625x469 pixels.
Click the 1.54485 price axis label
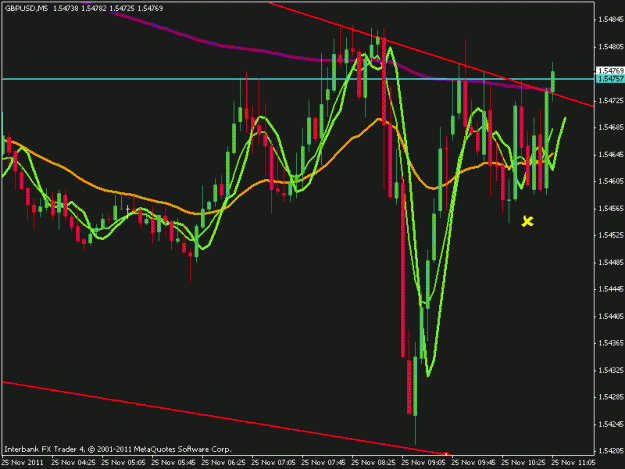click(x=611, y=262)
